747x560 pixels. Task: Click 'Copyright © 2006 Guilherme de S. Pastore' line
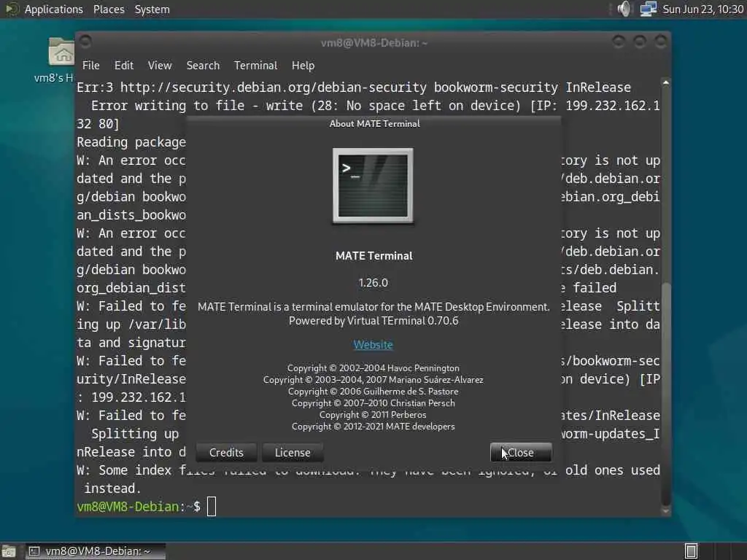373,391
